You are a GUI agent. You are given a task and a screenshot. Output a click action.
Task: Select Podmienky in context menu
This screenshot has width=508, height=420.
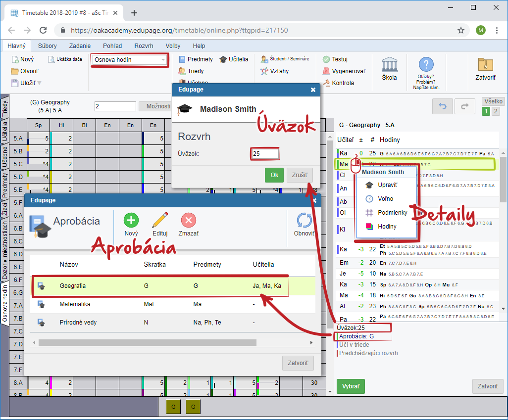coord(393,213)
